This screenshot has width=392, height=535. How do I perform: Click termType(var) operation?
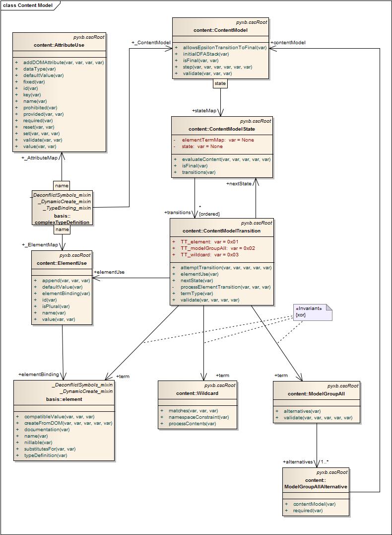pos(196,294)
